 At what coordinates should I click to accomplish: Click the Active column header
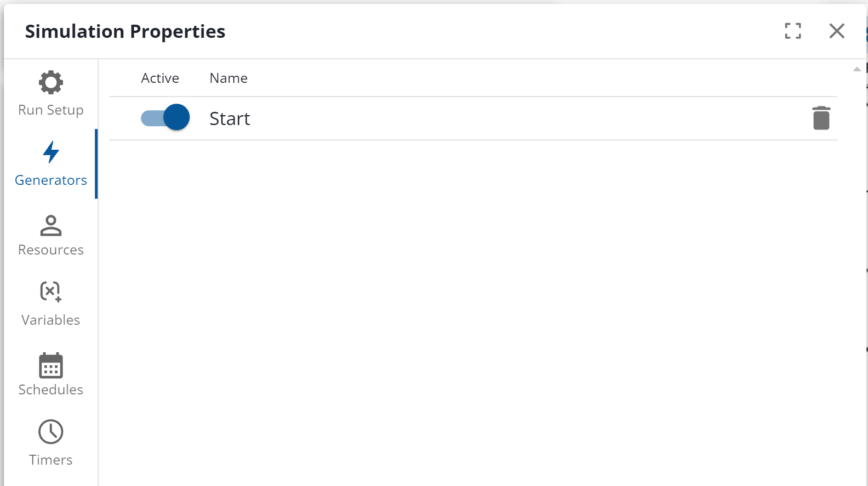point(160,78)
